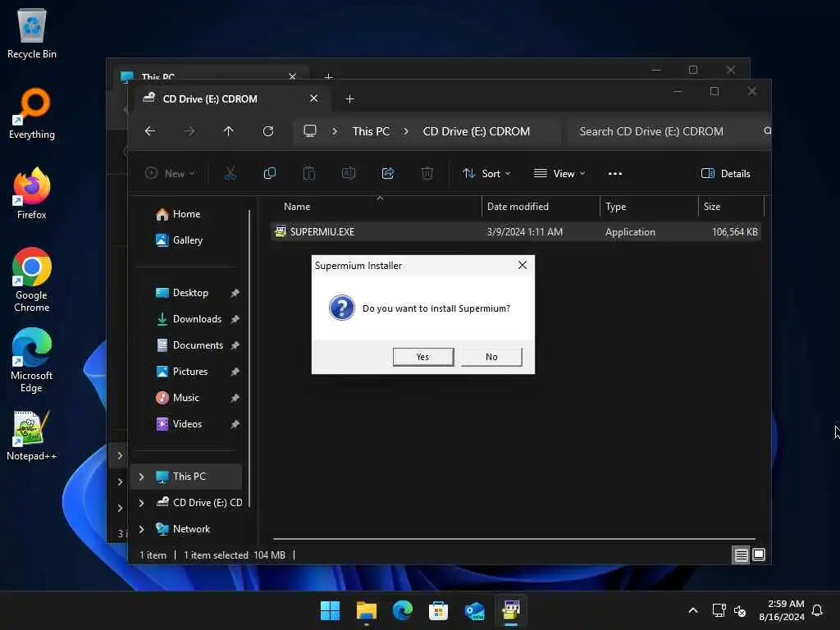
Task: Click the Delete trash icon
Action: 427,174
